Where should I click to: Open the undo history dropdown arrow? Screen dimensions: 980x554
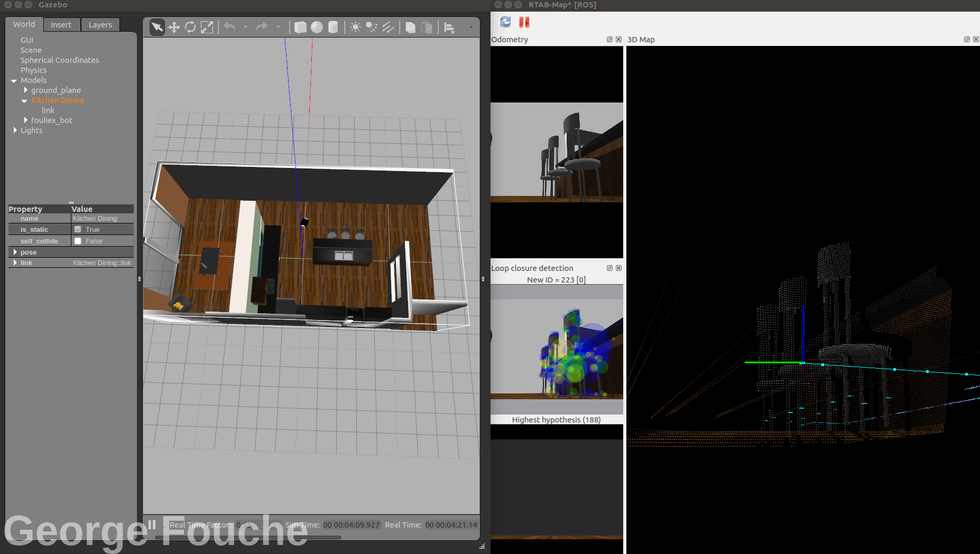click(x=245, y=27)
